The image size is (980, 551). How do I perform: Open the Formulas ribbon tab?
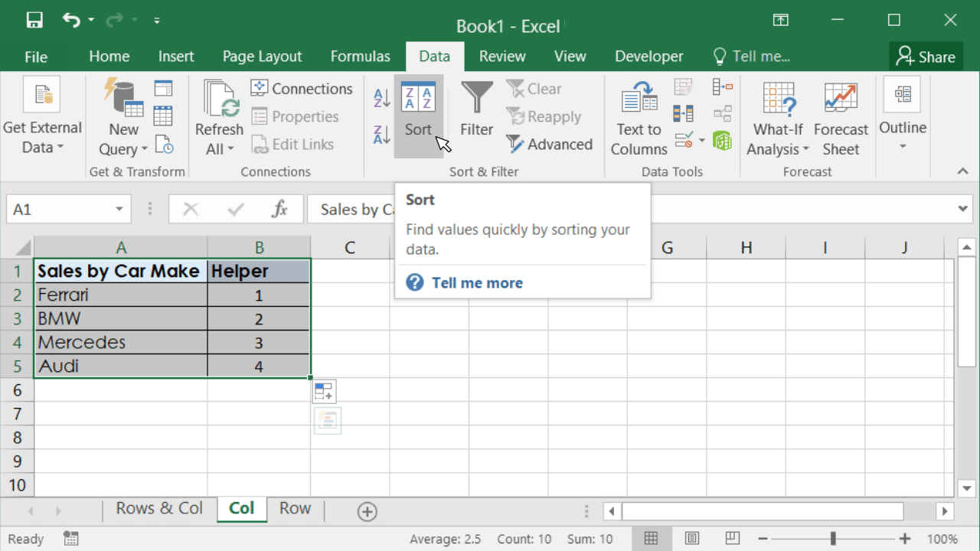[360, 57]
